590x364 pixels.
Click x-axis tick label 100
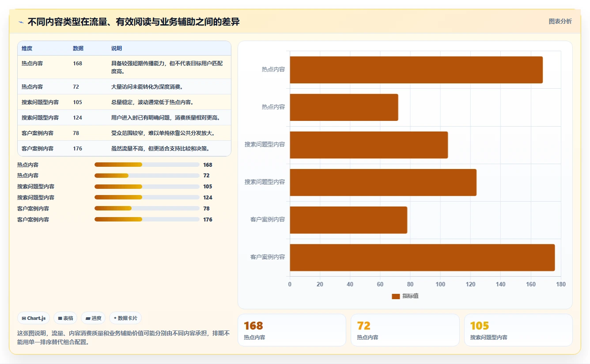pos(440,285)
